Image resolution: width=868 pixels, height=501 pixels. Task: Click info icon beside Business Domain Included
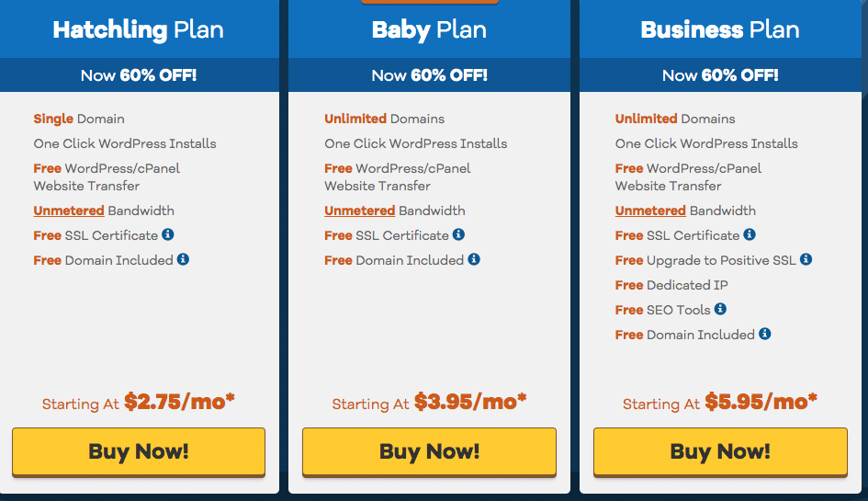[764, 335]
